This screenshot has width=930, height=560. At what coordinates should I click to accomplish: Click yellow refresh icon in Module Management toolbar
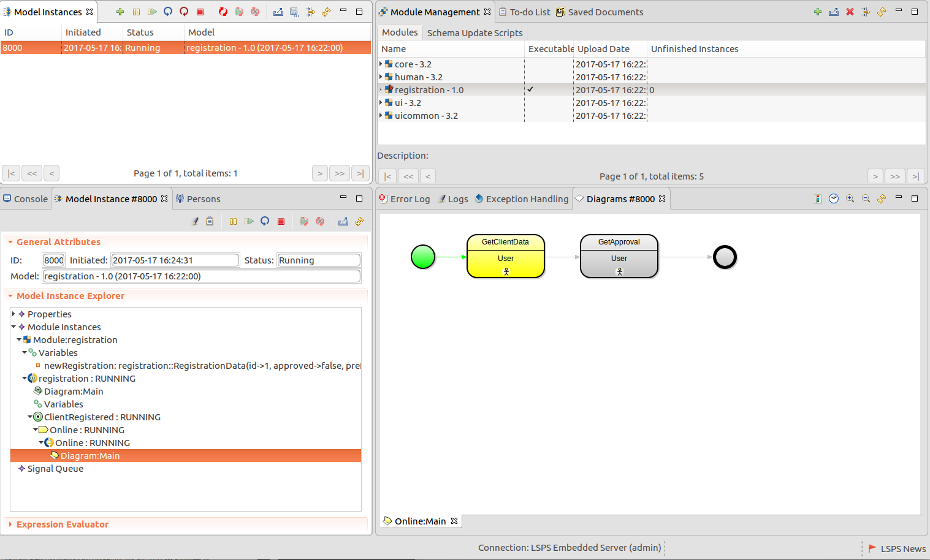(882, 12)
